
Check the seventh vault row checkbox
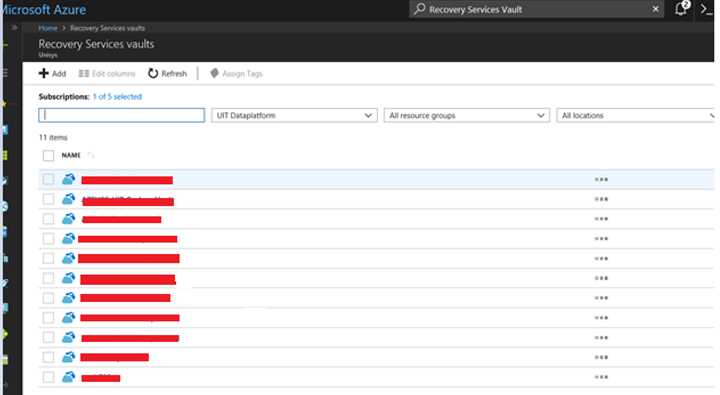(48, 298)
